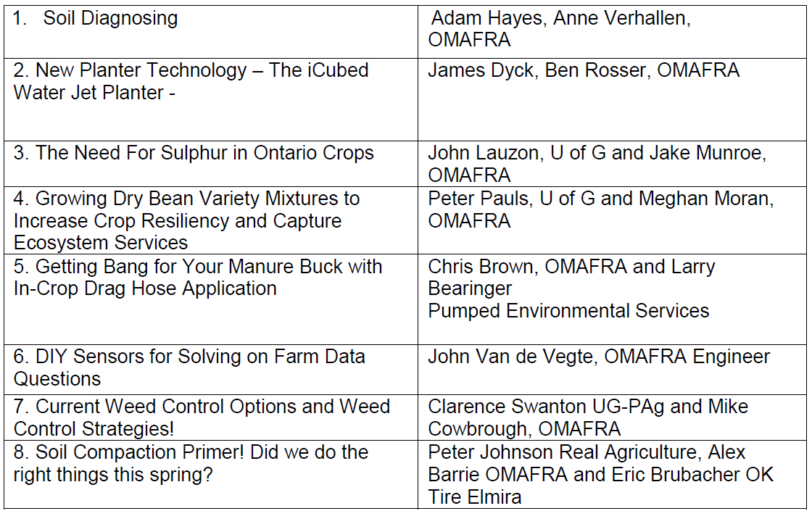Select the John Lauzon and Jake Munroe cell
Screen dimensions: 812x511
(x=597, y=164)
